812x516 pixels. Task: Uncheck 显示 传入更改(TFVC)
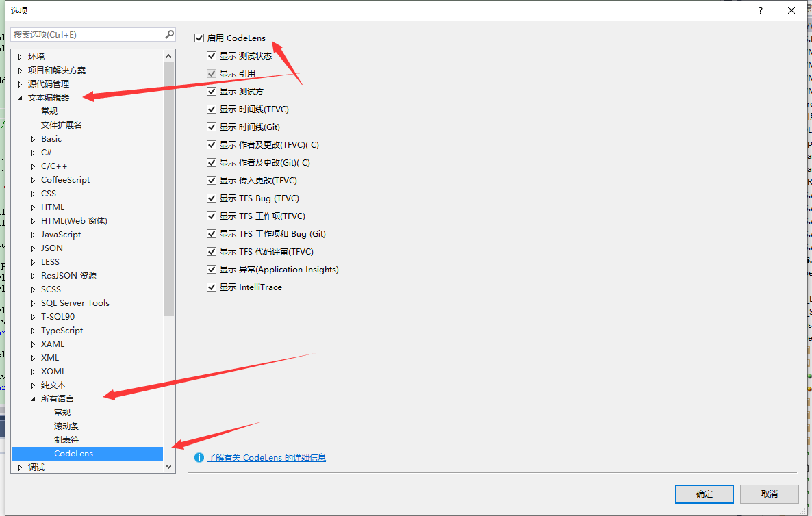tap(212, 180)
